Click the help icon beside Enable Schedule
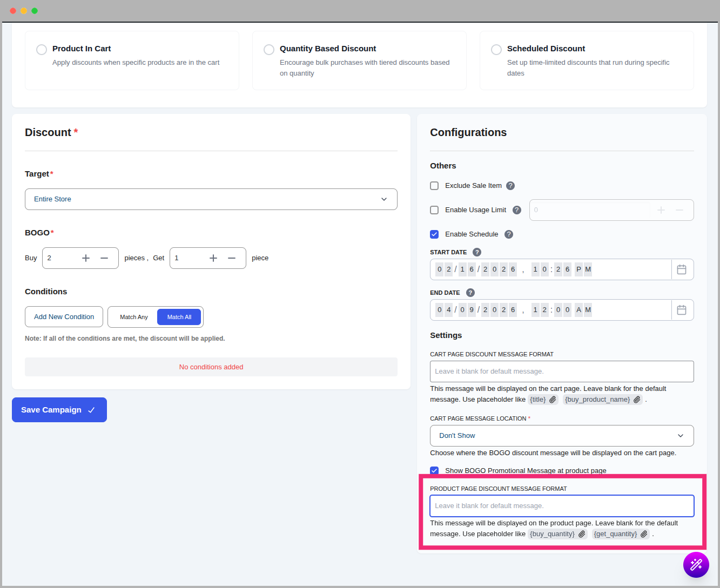 pyautogui.click(x=508, y=234)
